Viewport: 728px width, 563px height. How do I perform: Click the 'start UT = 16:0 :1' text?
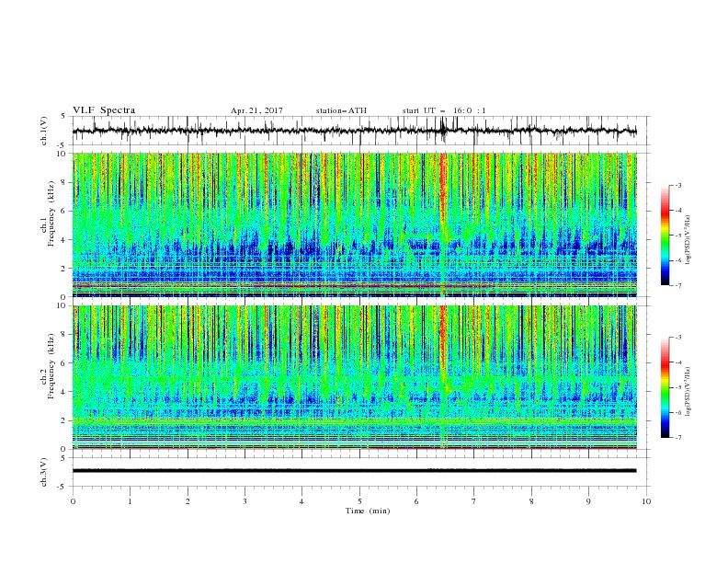coord(444,110)
